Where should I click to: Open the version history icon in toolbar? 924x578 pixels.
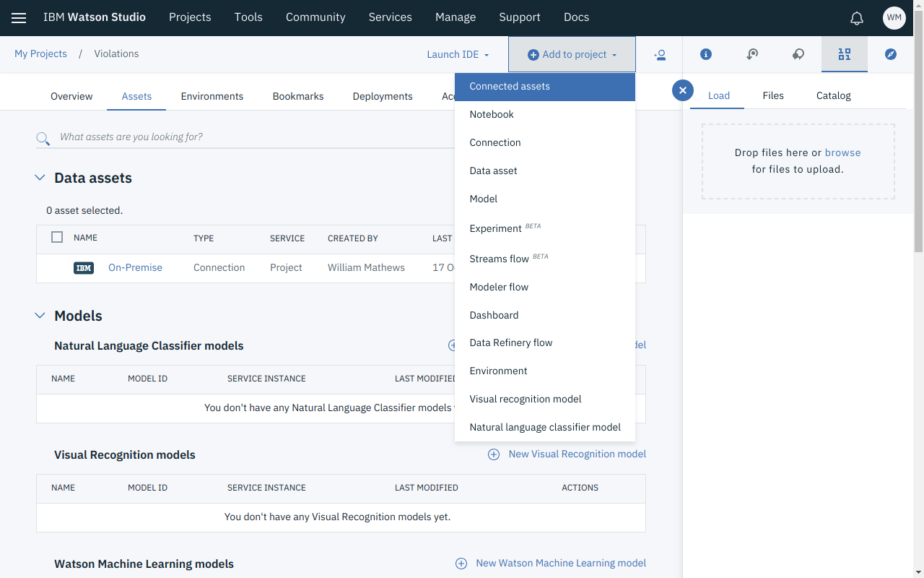(752, 54)
